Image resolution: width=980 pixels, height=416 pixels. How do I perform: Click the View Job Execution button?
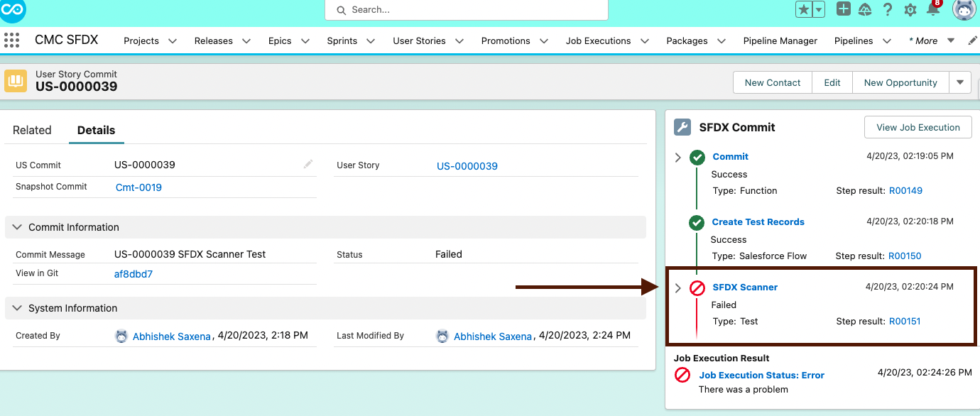pyautogui.click(x=918, y=127)
